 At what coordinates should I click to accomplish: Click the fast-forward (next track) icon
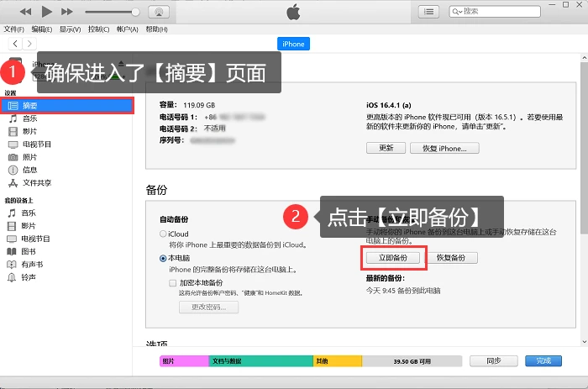click(x=66, y=12)
